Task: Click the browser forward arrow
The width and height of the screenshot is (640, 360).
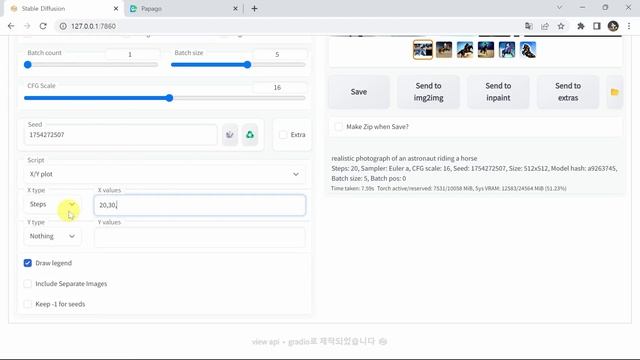Action: pyautogui.click(x=27, y=26)
